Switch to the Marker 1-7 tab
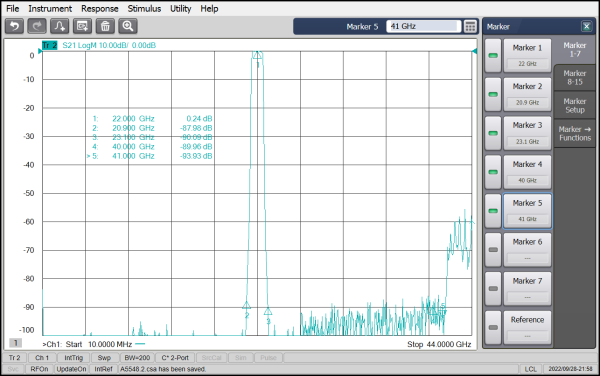 [x=575, y=50]
